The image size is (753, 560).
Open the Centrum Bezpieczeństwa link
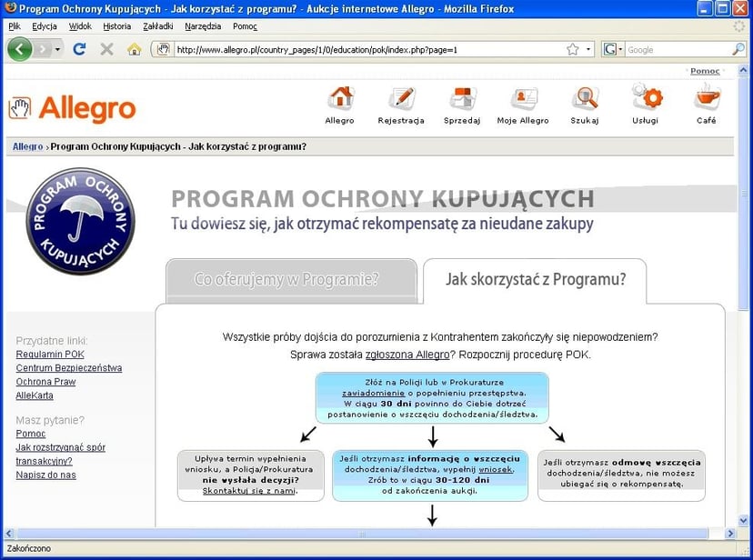69,368
